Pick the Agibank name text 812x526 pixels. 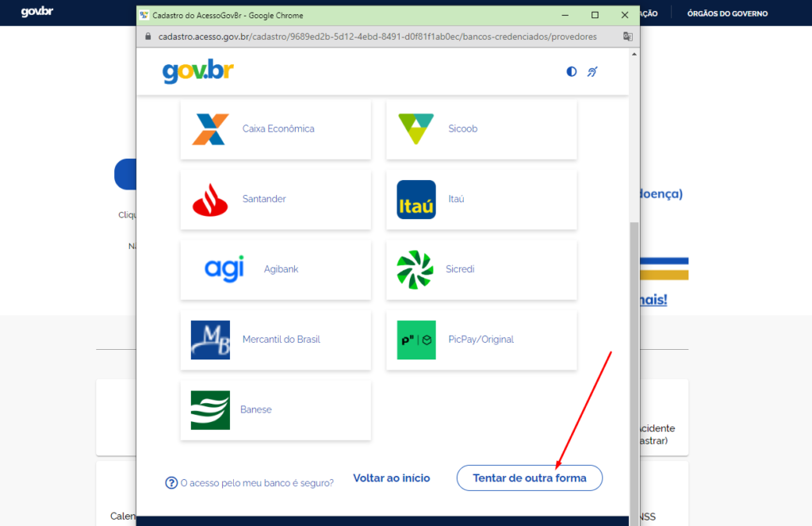coord(282,270)
